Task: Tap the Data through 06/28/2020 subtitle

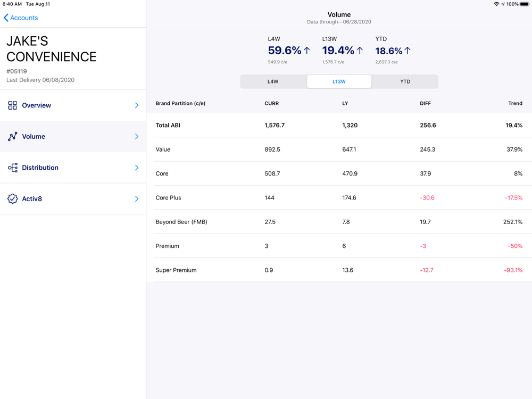Action: pyautogui.click(x=339, y=22)
